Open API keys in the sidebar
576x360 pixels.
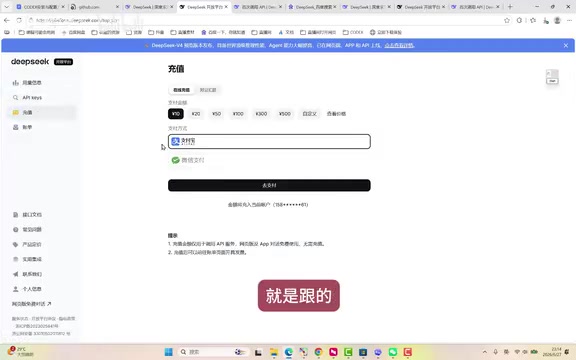coord(28,98)
